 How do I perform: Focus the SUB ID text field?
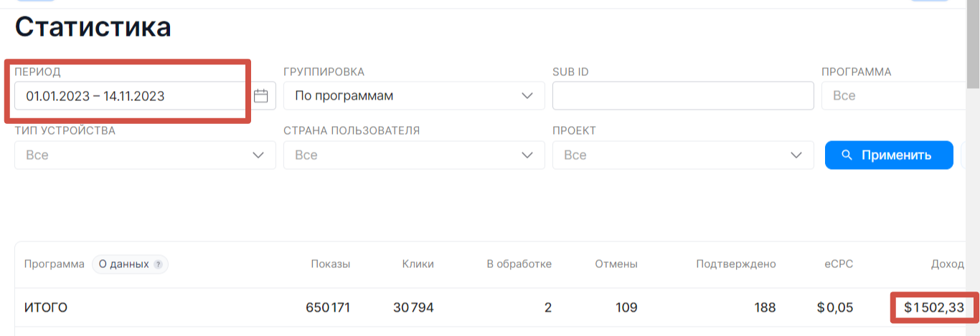pos(682,95)
